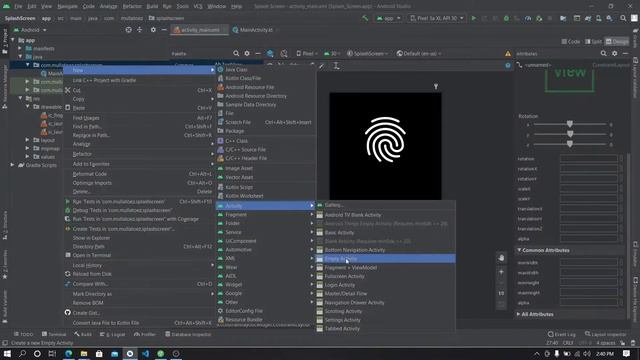This screenshot has height=360, width=640.
Task: Search the Palette with magnifier icon
Action: click(236, 53)
